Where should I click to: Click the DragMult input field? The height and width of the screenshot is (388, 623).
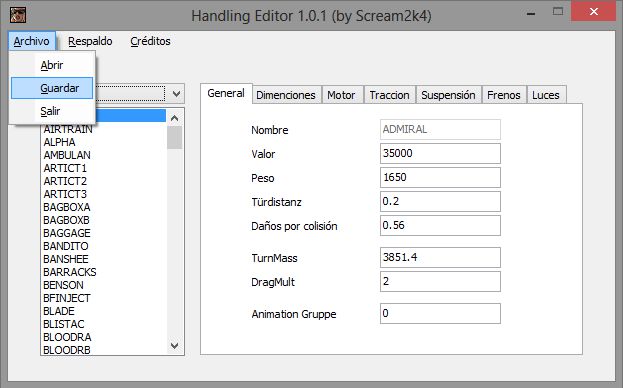(x=440, y=282)
